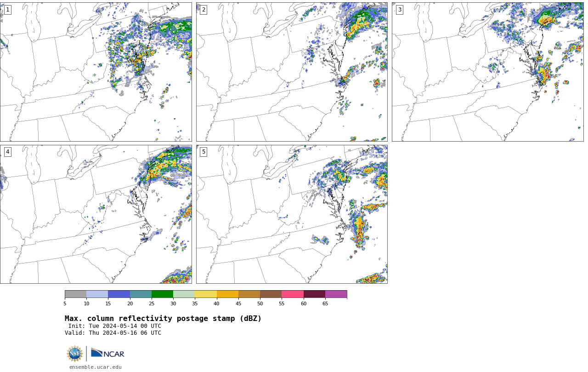
Task: Open ensemble member 5 reflectivity map
Action: pos(292,214)
